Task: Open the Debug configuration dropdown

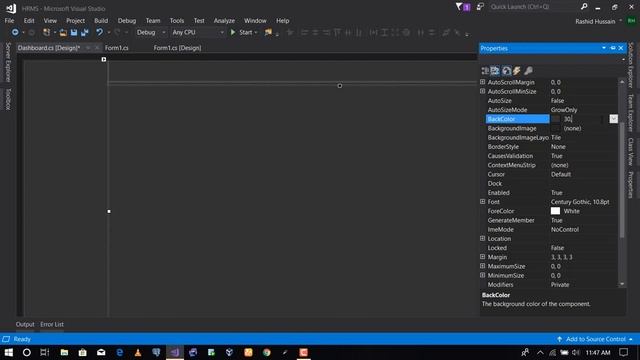Action: 151,32
